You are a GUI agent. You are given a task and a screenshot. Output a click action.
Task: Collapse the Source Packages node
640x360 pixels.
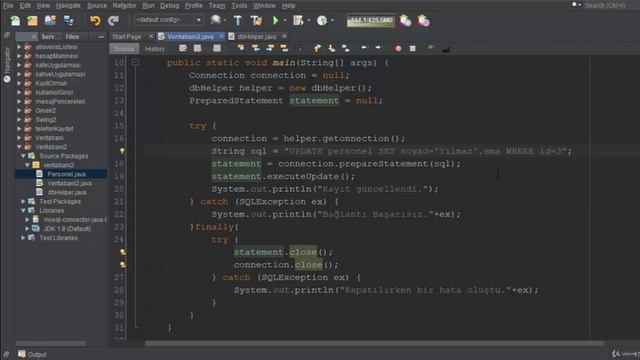click(x=23, y=156)
